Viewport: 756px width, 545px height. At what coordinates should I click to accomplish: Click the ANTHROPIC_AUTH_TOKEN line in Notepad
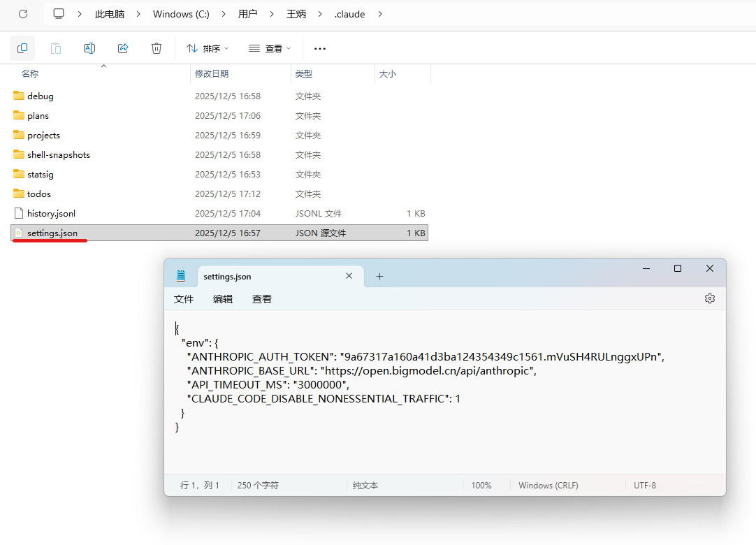[426, 356]
